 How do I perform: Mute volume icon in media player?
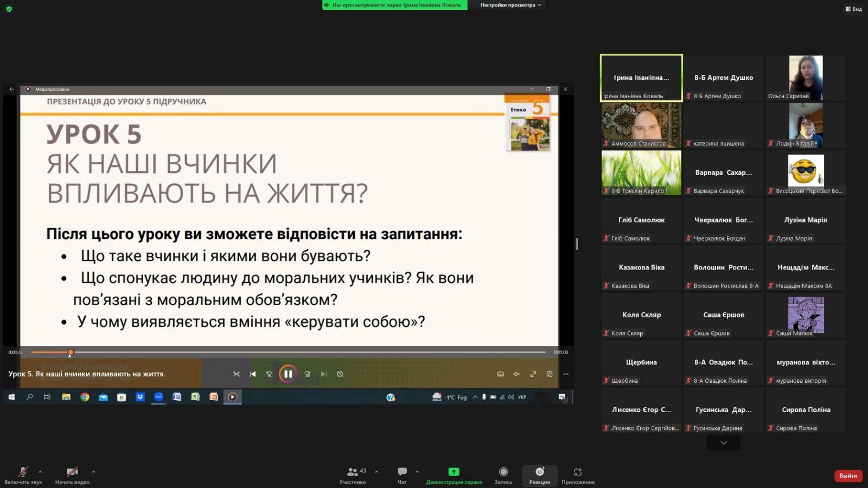(x=516, y=374)
